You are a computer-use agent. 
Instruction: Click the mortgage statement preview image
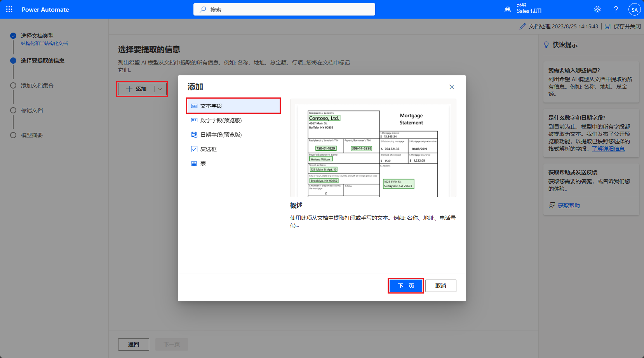pos(373,148)
